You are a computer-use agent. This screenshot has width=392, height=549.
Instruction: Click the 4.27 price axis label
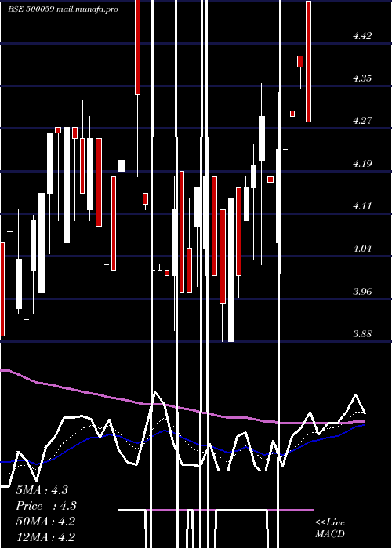pyautogui.click(x=362, y=121)
